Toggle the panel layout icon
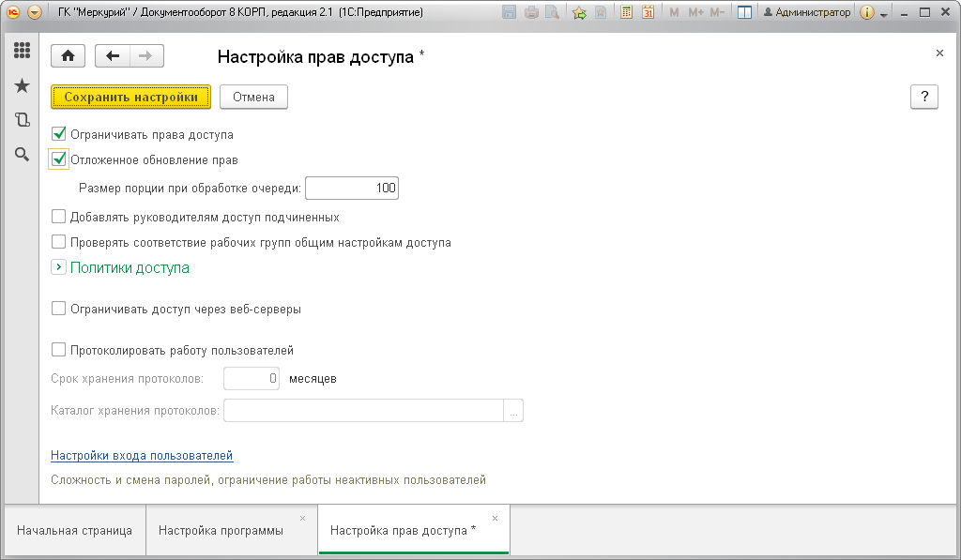Screen dimensions: 961x560 pos(744,12)
